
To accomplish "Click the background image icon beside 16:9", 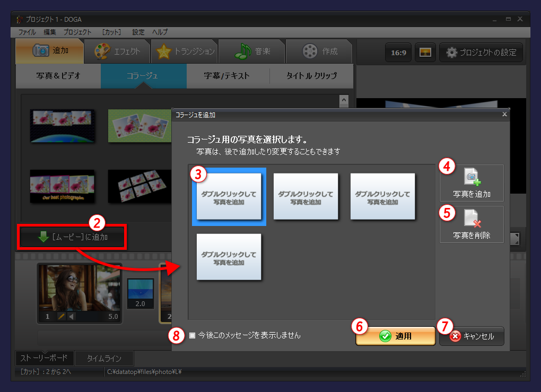I will (x=424, y=52).
